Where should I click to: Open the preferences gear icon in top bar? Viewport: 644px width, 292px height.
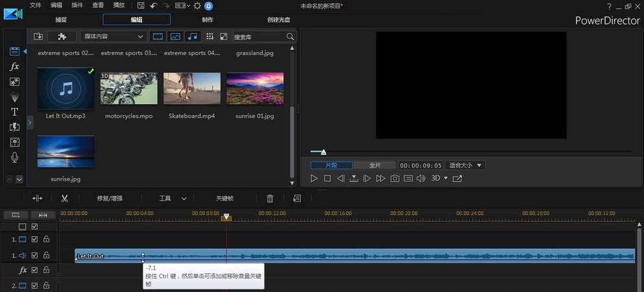pos(197,6)
